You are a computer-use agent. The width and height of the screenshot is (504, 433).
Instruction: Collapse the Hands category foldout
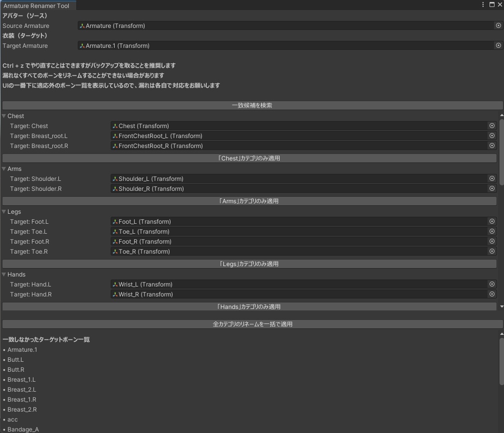(4, 274)
